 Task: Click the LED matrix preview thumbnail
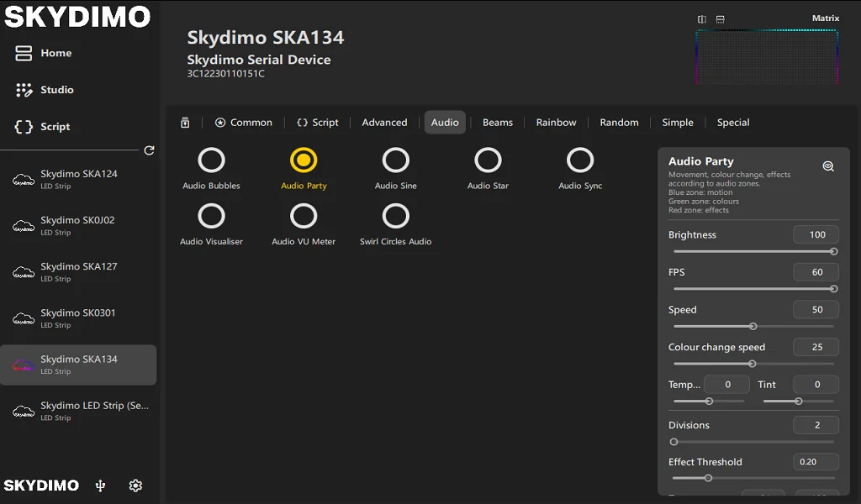coord(767,57)
